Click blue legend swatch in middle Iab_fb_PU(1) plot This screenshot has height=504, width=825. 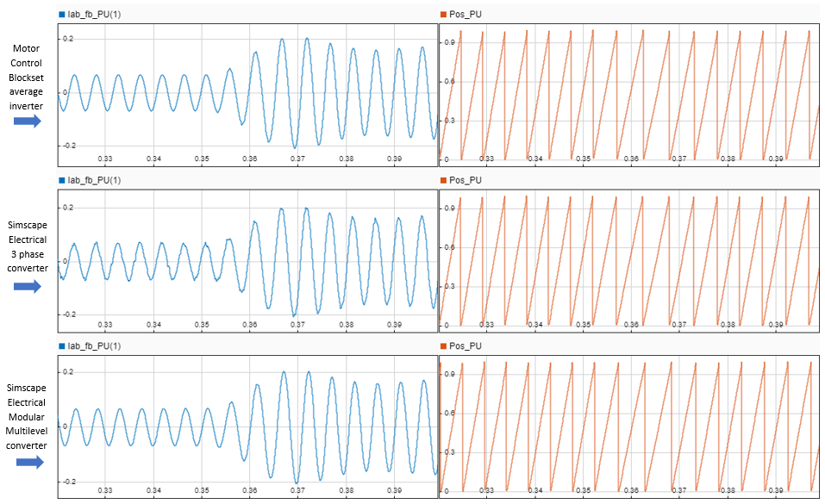(x=62, y=180)
